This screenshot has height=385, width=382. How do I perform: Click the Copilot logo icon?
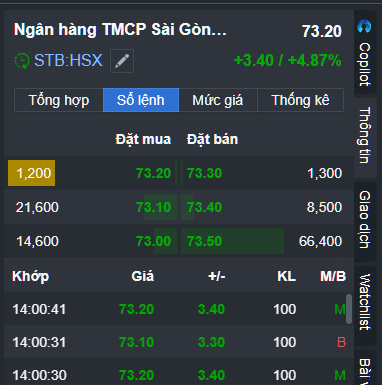(364, 26)
